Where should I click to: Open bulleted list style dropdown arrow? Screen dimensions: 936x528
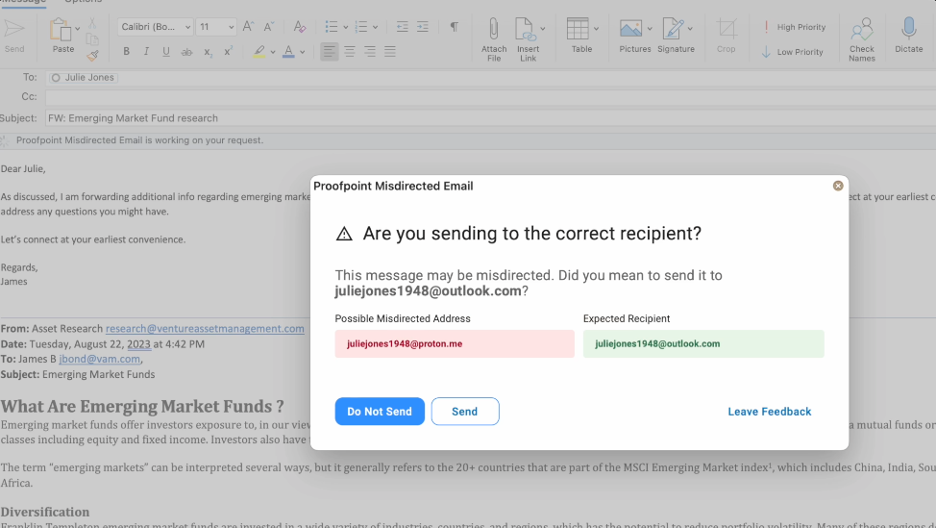(345, 27)
